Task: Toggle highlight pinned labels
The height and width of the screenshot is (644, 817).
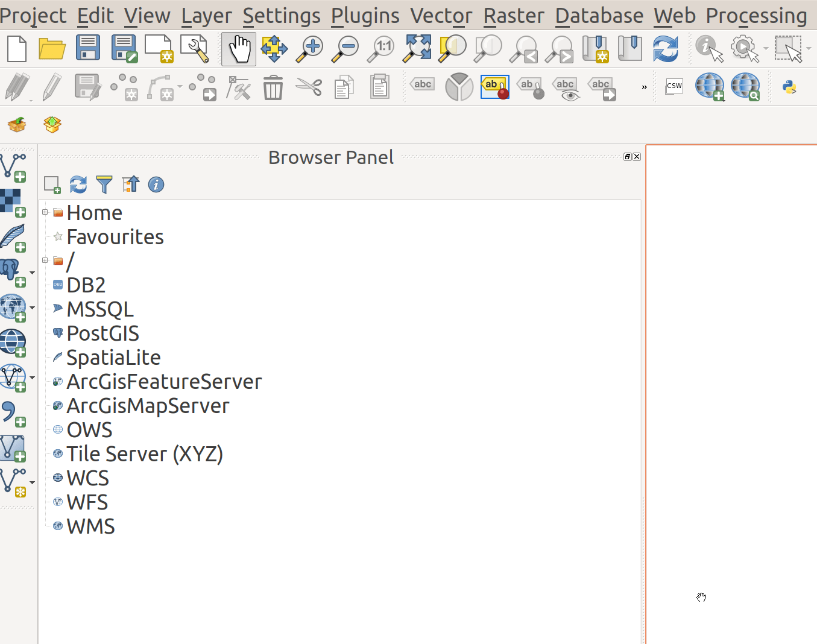Action: pos(494,87)
